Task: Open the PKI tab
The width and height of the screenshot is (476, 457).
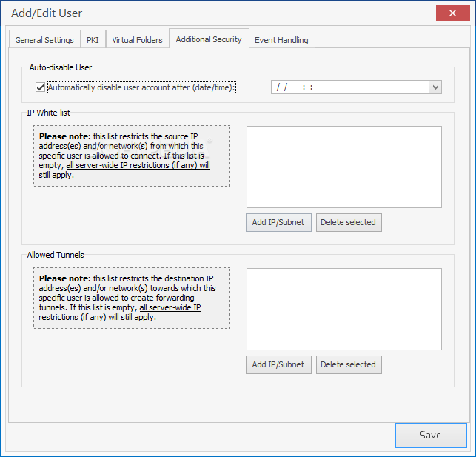Action: 93,40
